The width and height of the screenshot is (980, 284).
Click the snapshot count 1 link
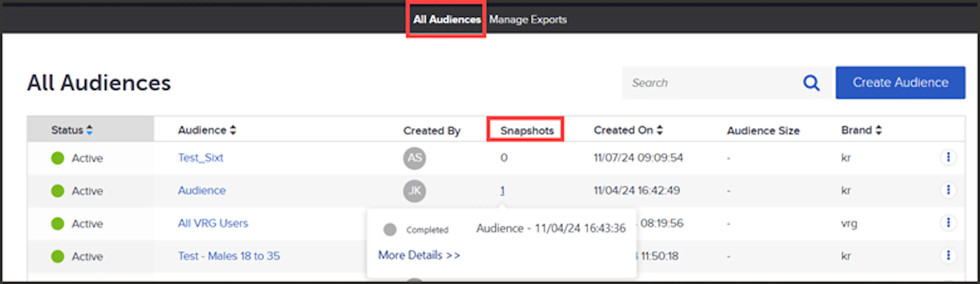point(503,190)
